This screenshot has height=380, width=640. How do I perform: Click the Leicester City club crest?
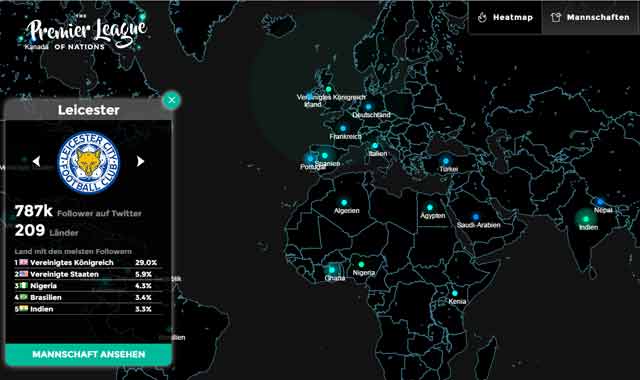point(89,162)
